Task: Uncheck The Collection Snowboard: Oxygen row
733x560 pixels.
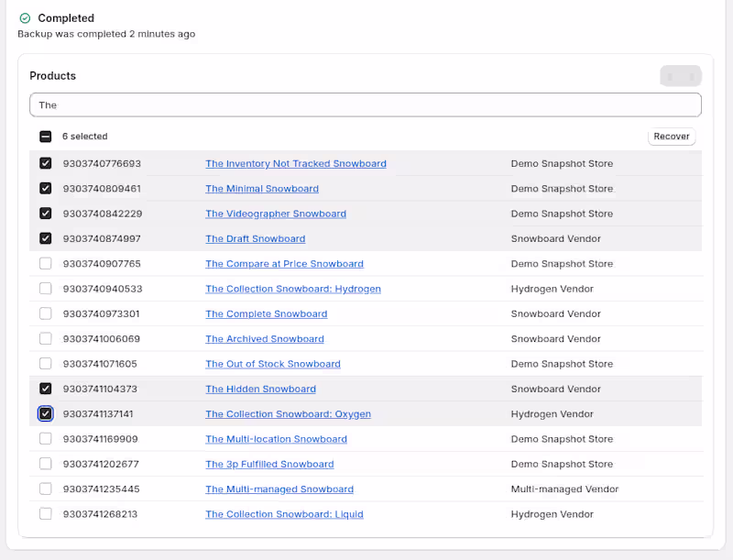Action: point(45,413)
